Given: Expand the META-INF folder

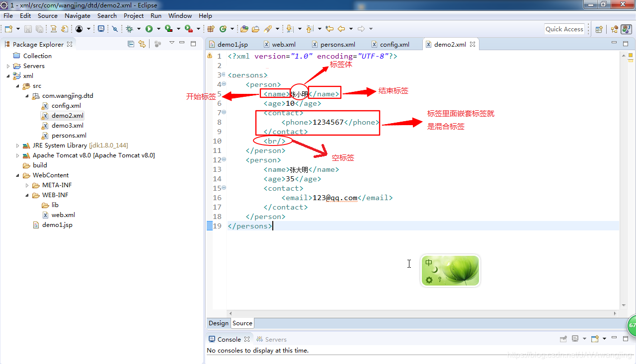Looking at the screenshot, I should click(27, 185).
